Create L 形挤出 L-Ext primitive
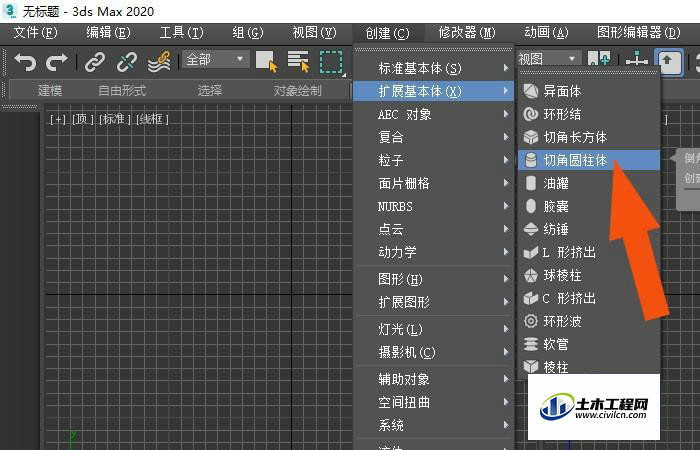700x450 pixels. point(589,252)
